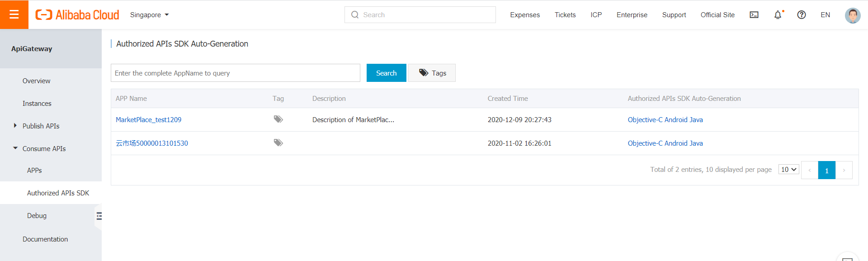
Task: Select page 1 in pagination
Action: (827, 170)
